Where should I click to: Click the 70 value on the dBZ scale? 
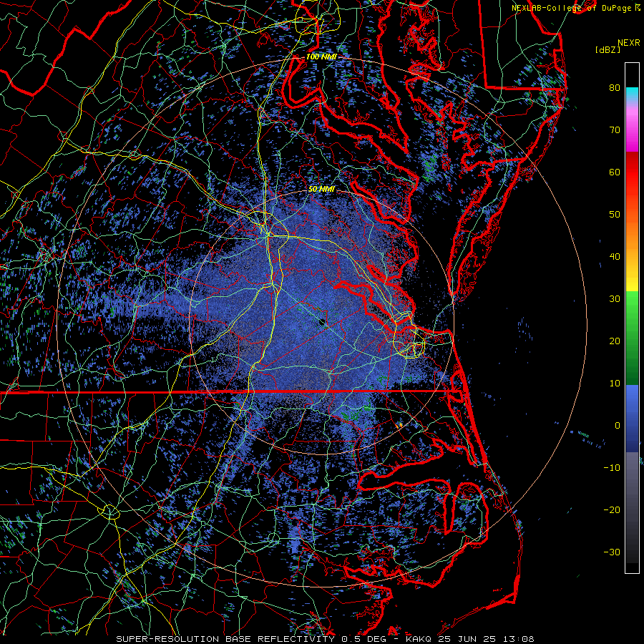coord(615,130)
